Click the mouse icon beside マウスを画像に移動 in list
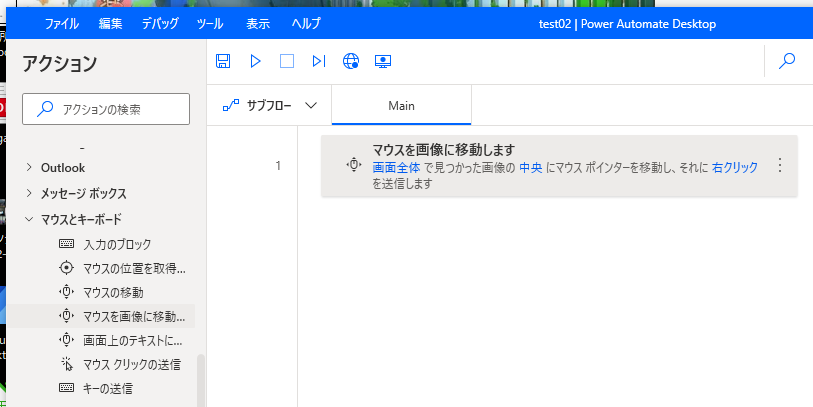 pos(66,315)
